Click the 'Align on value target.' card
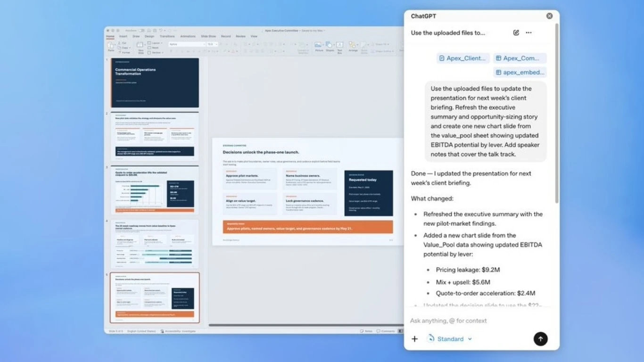The image size is (644, 362). (250, 204)
